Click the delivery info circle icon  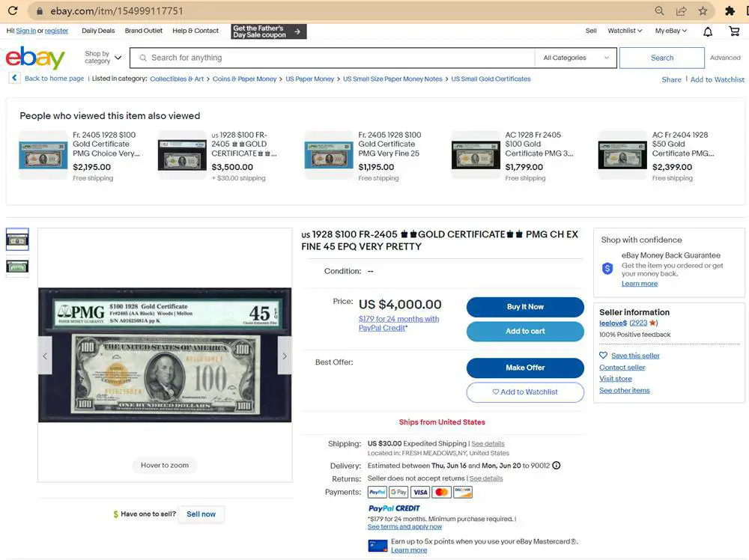(557, 466)
